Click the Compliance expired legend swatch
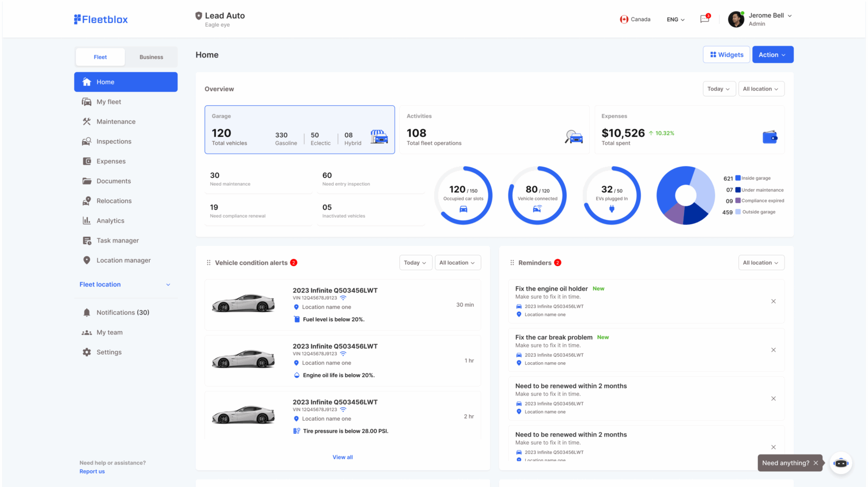The image size is (868, 487). pos(738,200)
